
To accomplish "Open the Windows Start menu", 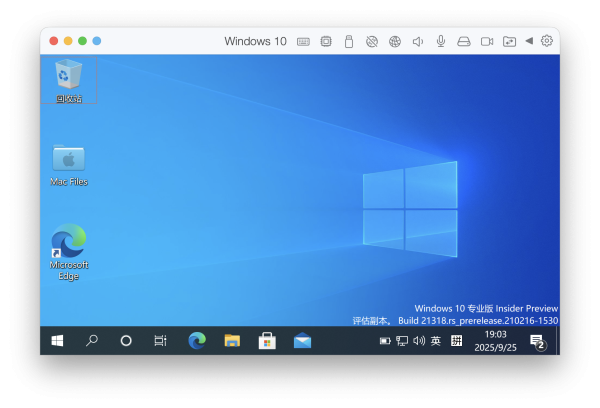I will tap(57, 340).
